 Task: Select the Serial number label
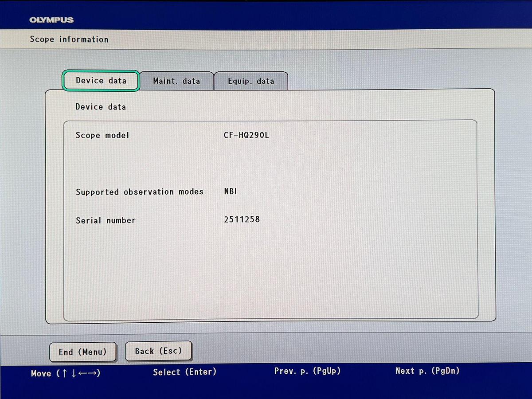(x=106, y=220)
